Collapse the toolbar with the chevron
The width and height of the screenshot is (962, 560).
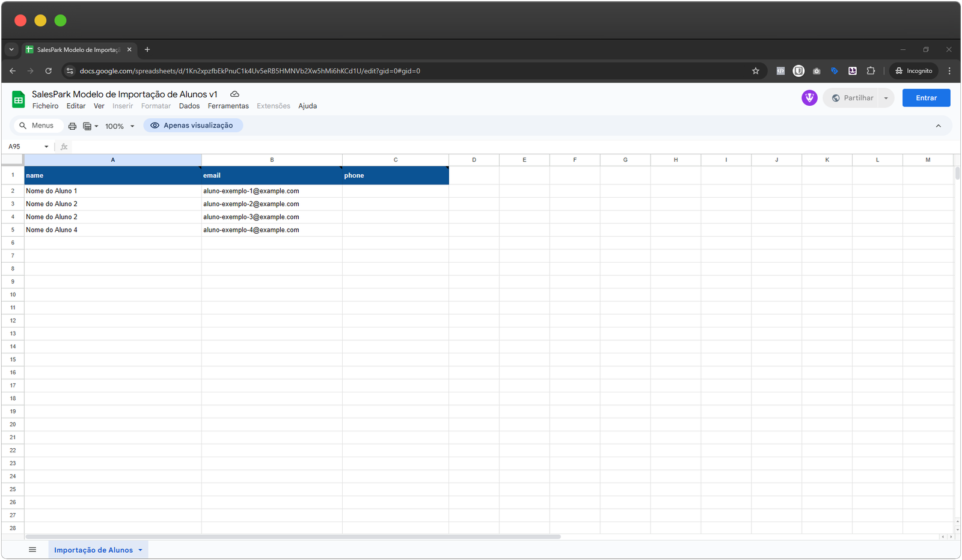pos(938,126)
